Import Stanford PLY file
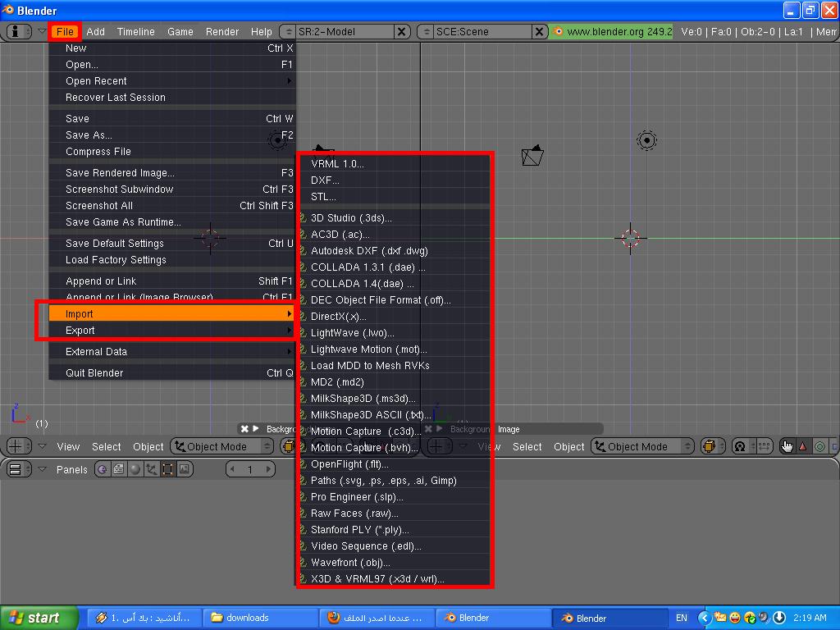This screenshot has width=840, height=630. pyautogui.click(x=395, y=530)
